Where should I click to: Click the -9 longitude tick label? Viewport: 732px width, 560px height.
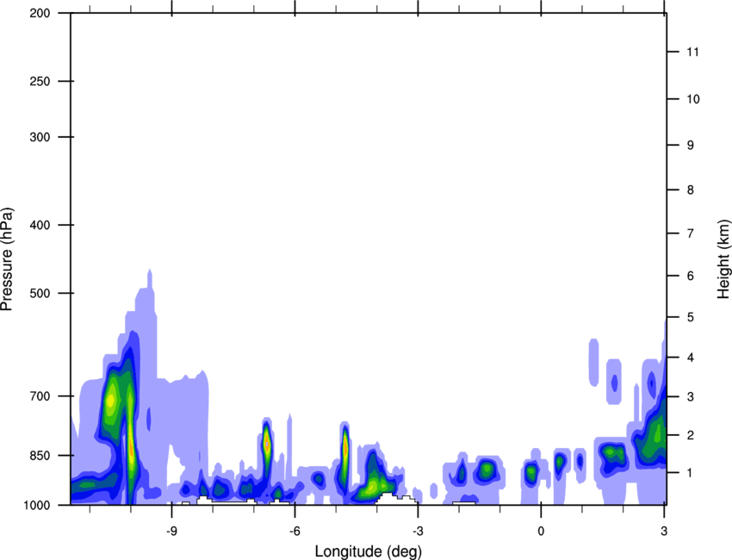click(171, 532)
